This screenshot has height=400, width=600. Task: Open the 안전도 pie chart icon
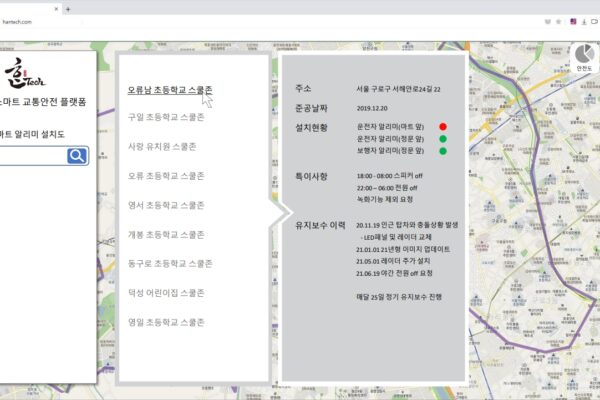click(x=584, y=53)
